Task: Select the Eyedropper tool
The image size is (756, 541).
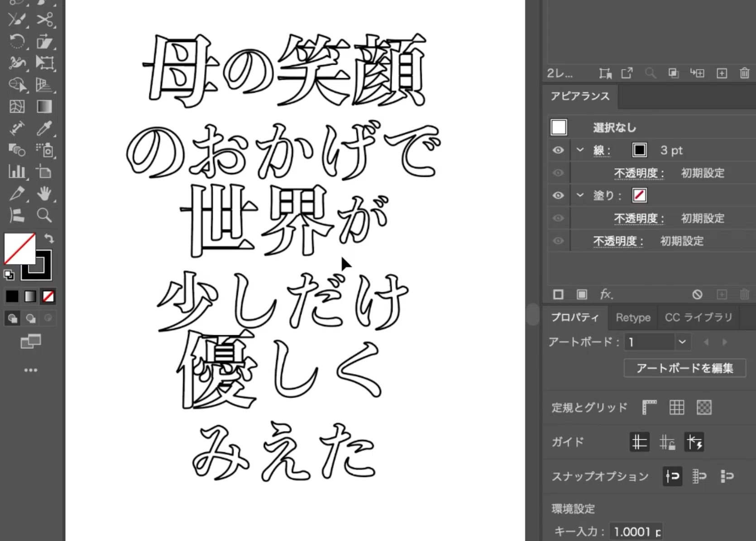Action: coord(45,128)
